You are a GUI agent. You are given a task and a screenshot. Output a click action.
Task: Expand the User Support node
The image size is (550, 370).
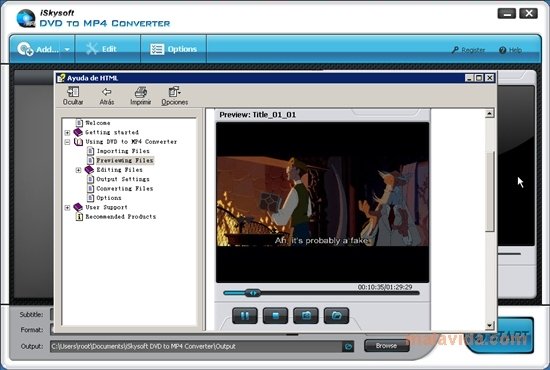pos(67,208)
